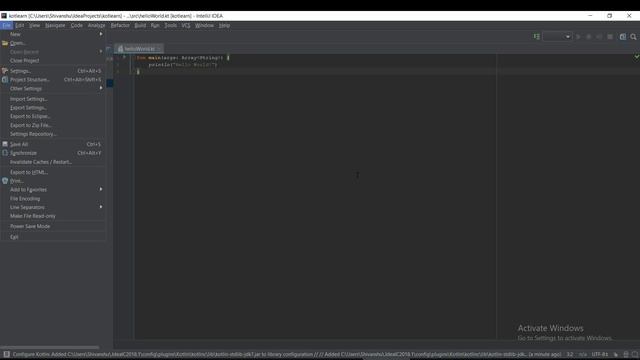The height and width of the screenshot is (360, 640).
Task: Click Print icon in File menu
Action: (5, 181)
